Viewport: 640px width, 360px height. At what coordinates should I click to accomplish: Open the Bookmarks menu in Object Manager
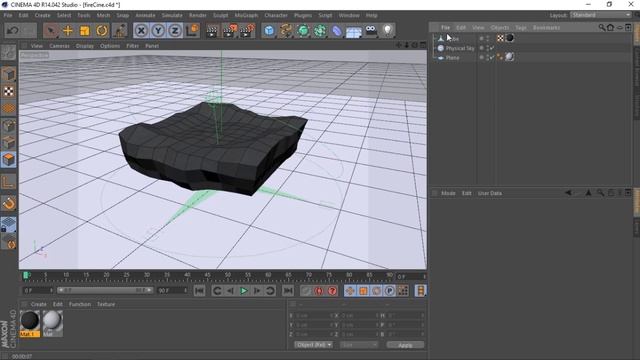tap(546, 28)
